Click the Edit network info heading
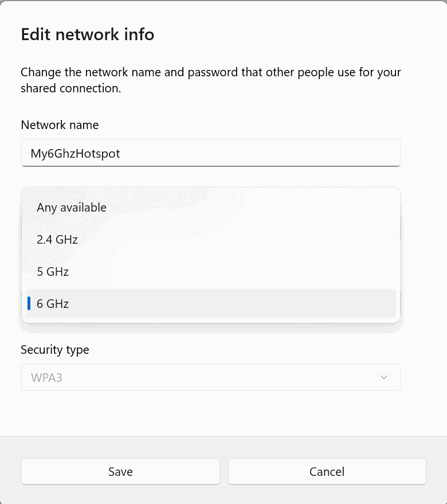447x504 pixels. (88, 34)
